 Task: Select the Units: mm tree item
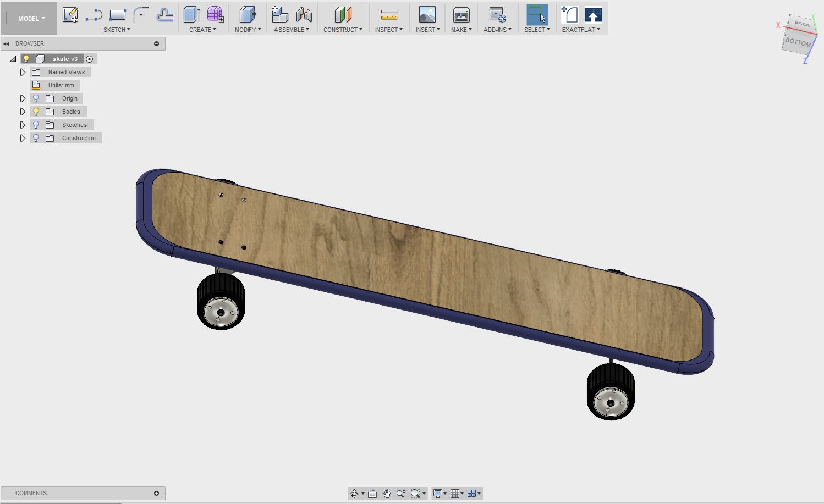coord(56,85)
